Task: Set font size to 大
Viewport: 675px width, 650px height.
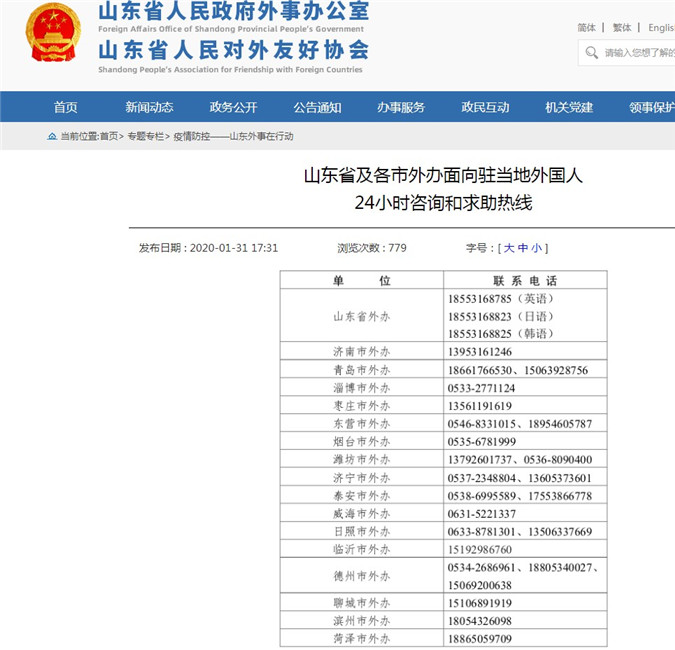Action: 509,248
